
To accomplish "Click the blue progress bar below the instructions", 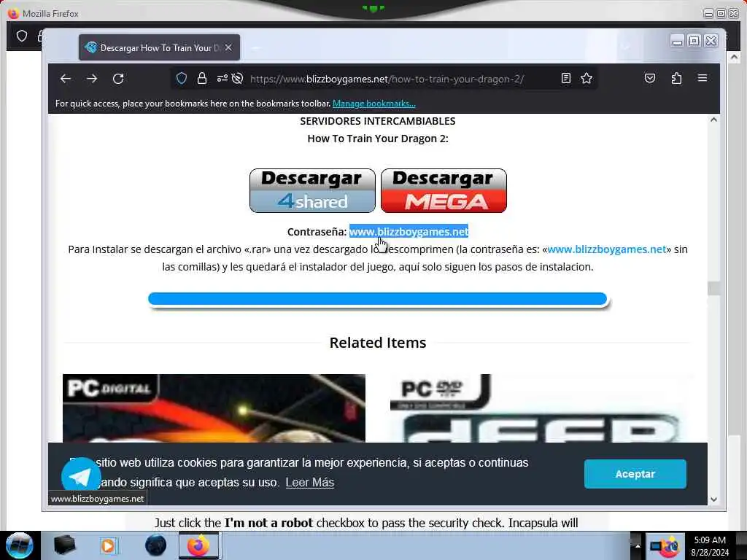I will coord(377,299).
